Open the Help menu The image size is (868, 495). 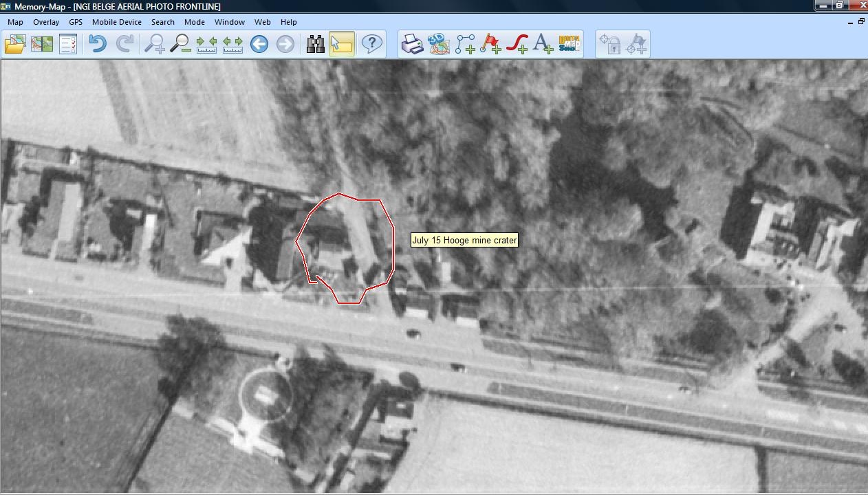click(289, 22)
